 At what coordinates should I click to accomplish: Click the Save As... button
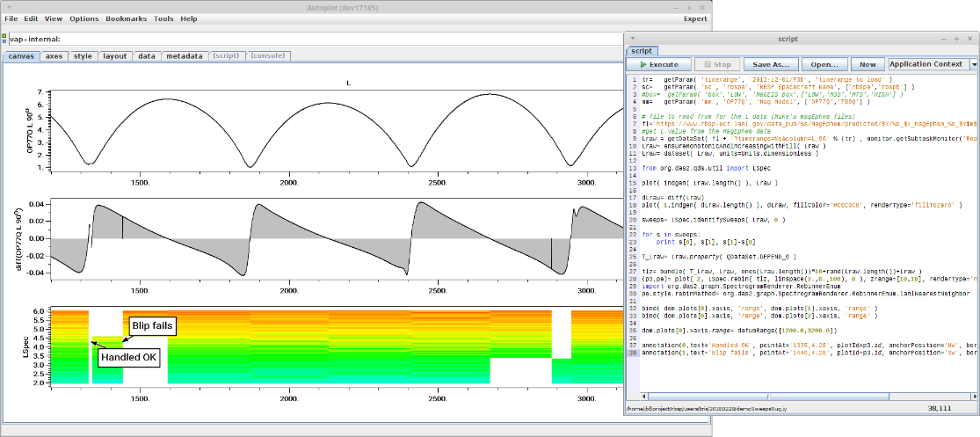click(x=771, y=64)
